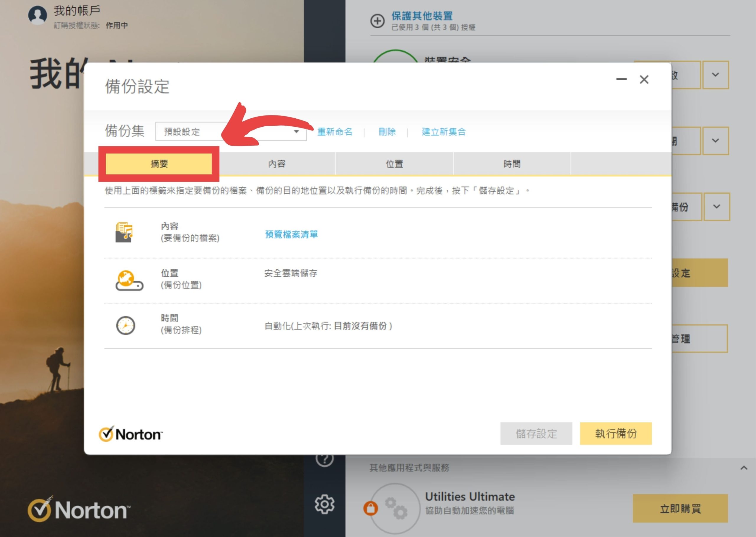
Task: Click the 重新命名 rename link
Action: (x=335, y=132)
